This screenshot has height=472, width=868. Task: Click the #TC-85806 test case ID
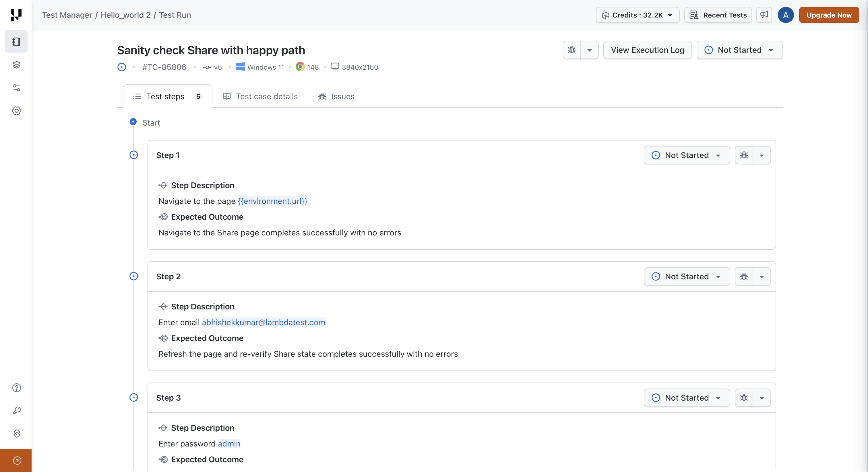point(164,67)
